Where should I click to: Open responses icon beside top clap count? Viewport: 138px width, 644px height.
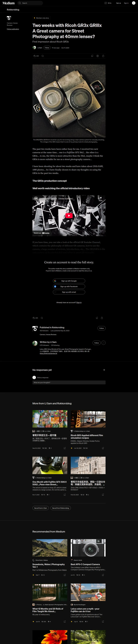pos(43,56)
